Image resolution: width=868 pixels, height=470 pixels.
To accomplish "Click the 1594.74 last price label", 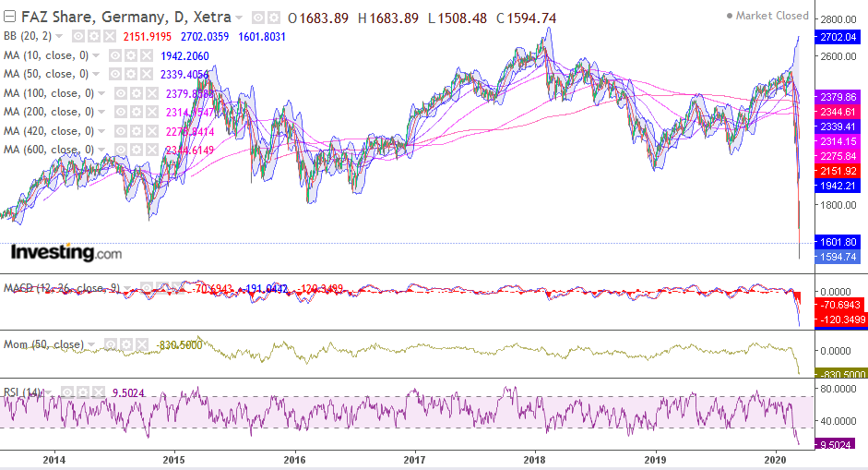I will point(838,257).
